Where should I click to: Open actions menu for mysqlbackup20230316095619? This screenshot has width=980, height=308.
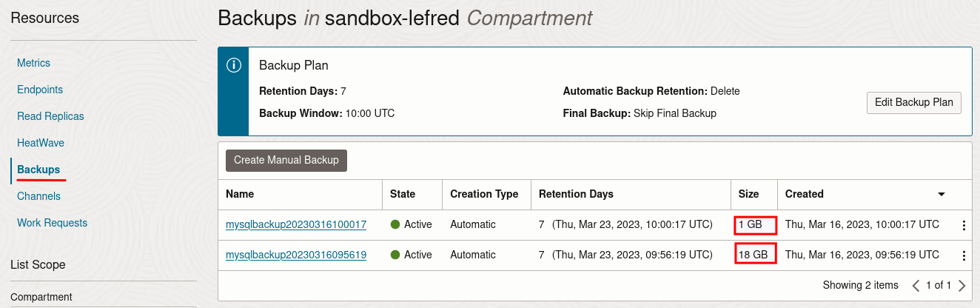pos(964,256)
